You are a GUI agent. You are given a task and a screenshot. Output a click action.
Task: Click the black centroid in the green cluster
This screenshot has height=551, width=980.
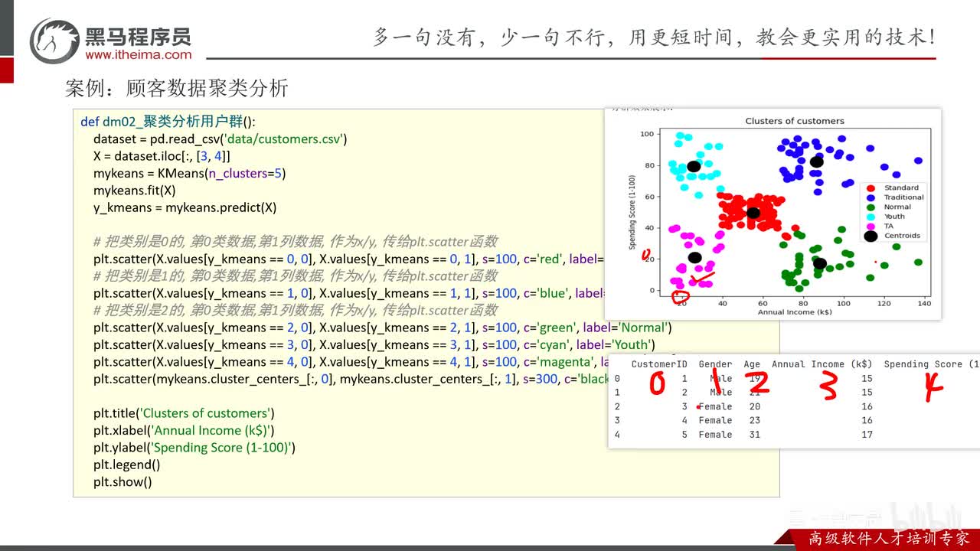tap(819, 264)
